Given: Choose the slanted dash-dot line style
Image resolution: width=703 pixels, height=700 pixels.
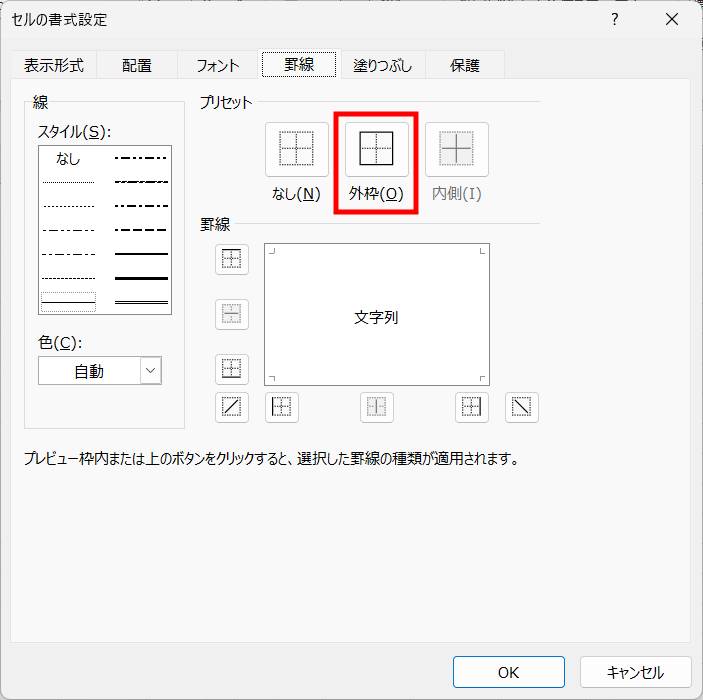Looking at the screenshot, I should pyautogui.click(x=141, y=182).
